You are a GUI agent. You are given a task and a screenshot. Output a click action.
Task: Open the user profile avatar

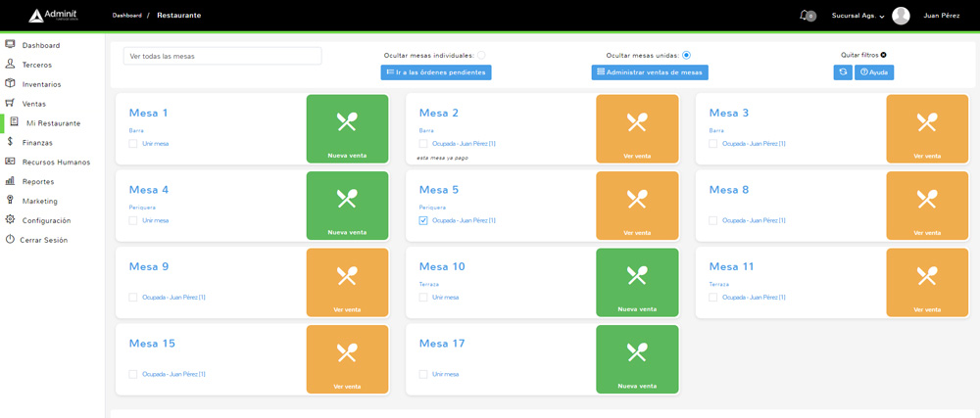click(901, 16)
